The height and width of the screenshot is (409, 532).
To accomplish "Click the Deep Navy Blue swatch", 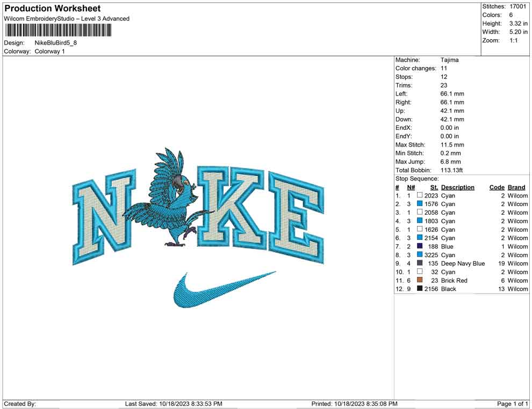I will click(x=420, y=263).
